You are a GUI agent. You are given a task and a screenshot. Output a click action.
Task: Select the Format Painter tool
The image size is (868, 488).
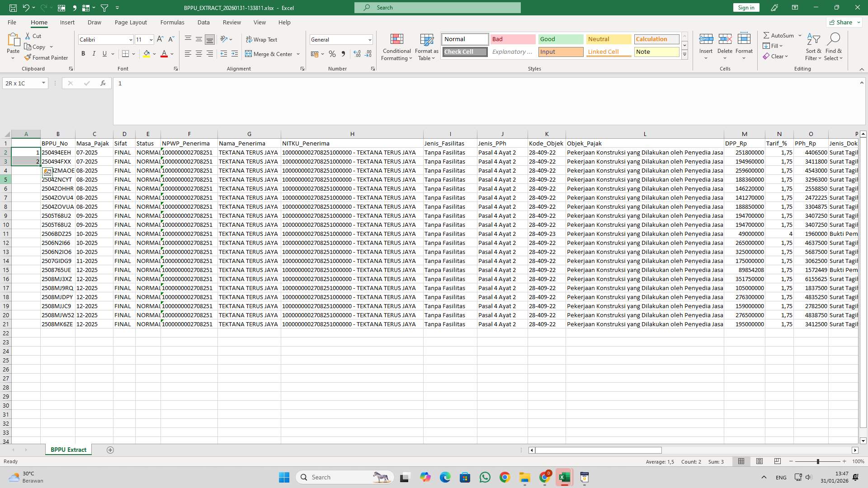pyautogui.click(x=47, y=57)
